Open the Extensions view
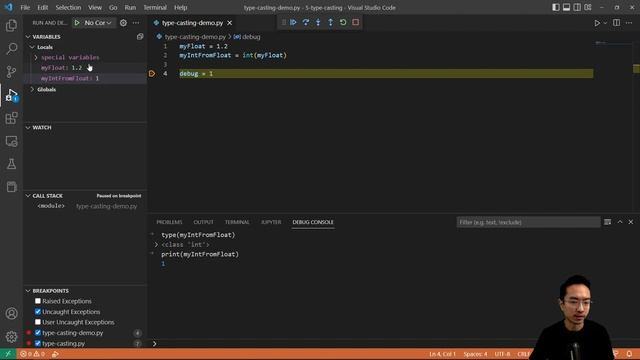The image size is (640, 360). coord(11,118)
